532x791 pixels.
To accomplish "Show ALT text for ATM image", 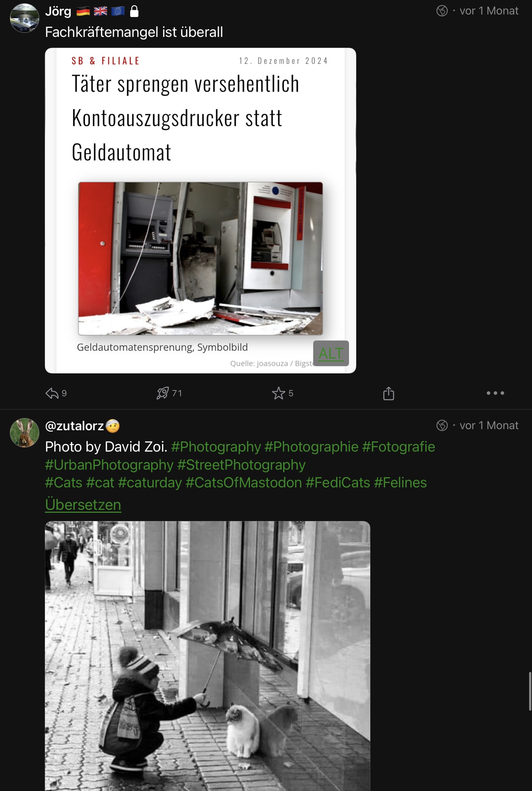I will pyautogui.click(x=331, y=354).
